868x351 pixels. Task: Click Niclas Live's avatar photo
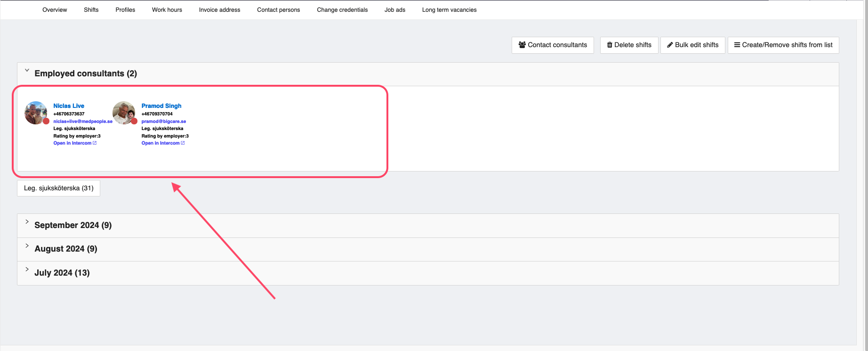click(x=36, y=113)
